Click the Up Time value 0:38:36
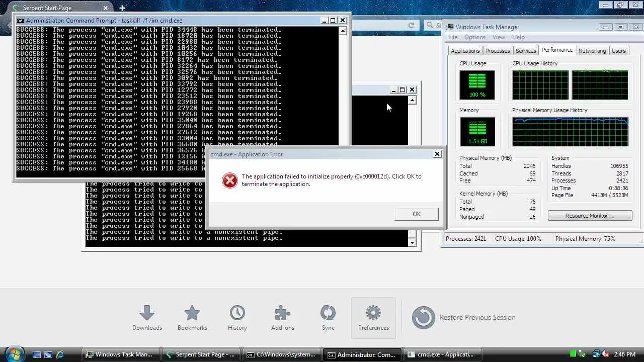This screenshot has width=644, height=362. [619, 188]
